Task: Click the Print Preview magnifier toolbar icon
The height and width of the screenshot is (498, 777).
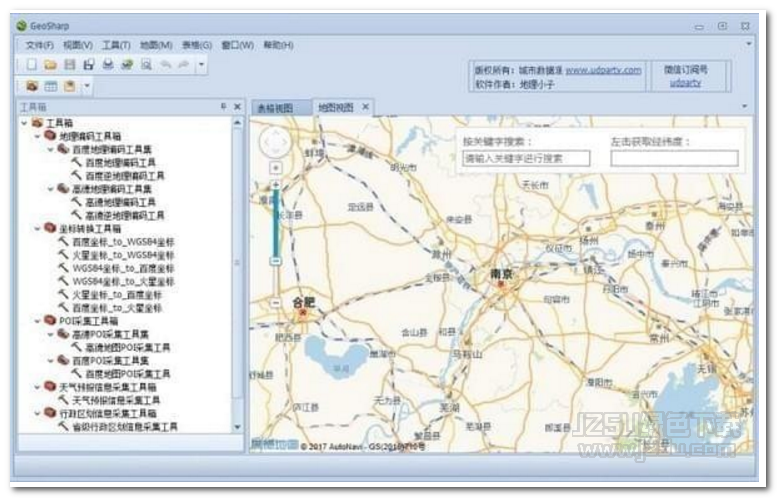Action: click(146, 64)
